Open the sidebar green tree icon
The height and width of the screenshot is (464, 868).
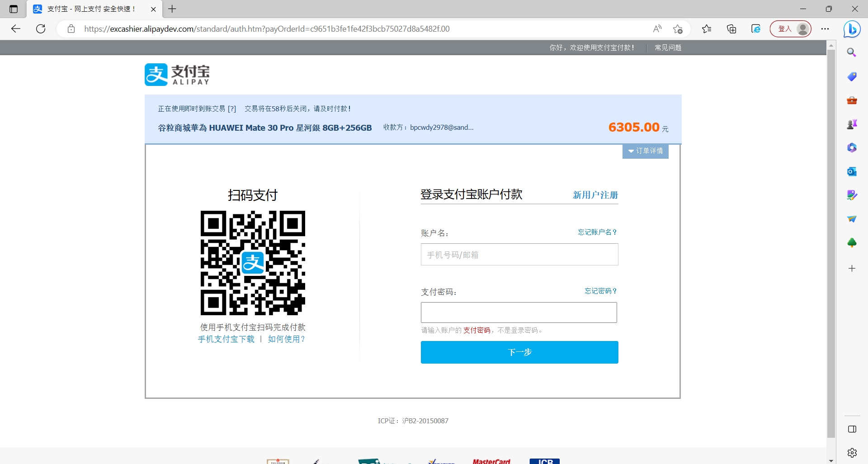click(x=852, y=243)
